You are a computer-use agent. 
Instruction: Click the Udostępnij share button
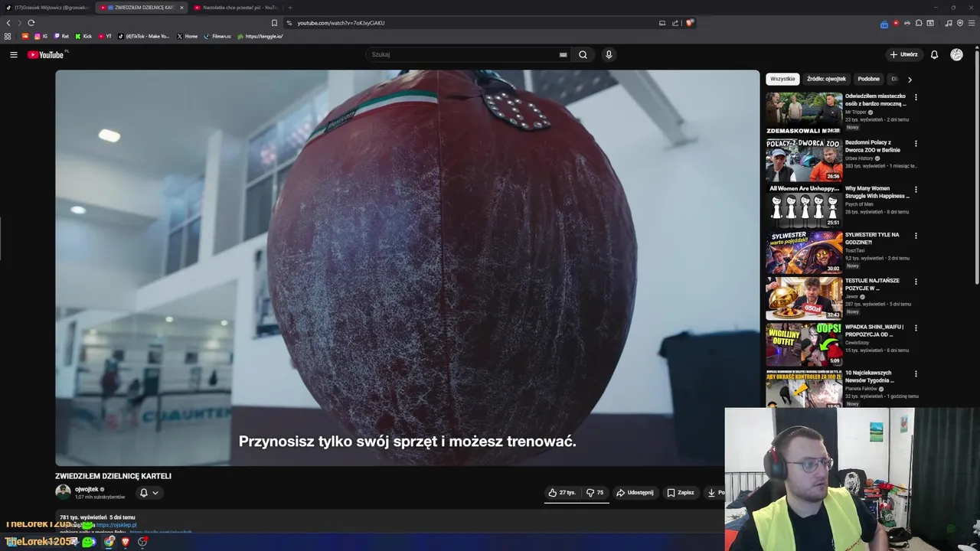pos(635,493)
